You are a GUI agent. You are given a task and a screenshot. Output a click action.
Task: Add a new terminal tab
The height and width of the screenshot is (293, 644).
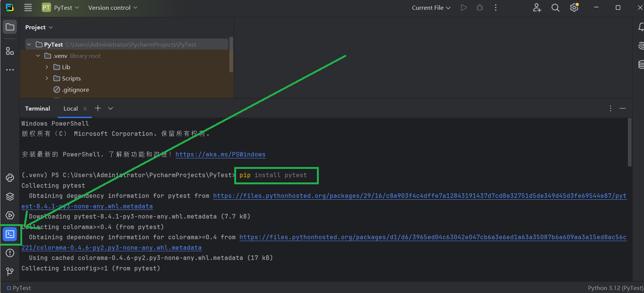coord(98,108)
